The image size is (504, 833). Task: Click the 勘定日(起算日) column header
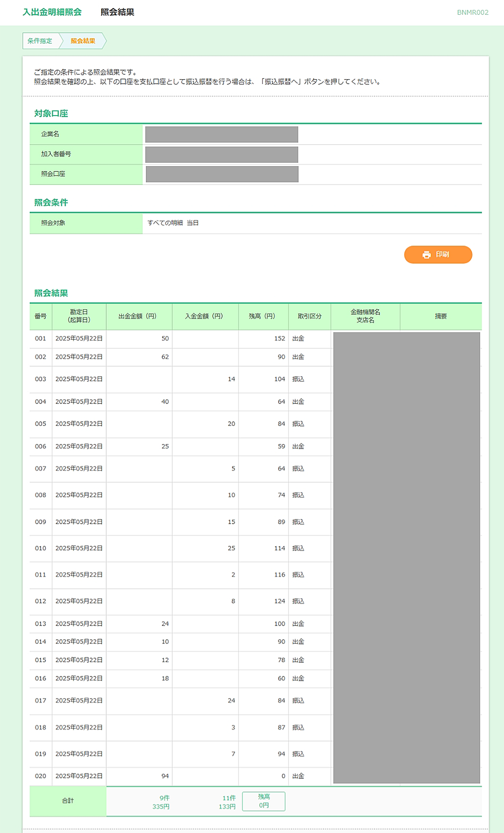click(79, 316)
